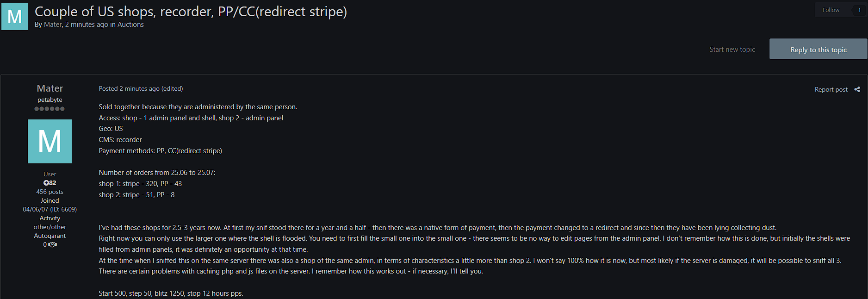Click the Autogarant handshake icon
The height and width of the screenshot is (299, 868).
[53, 244]
